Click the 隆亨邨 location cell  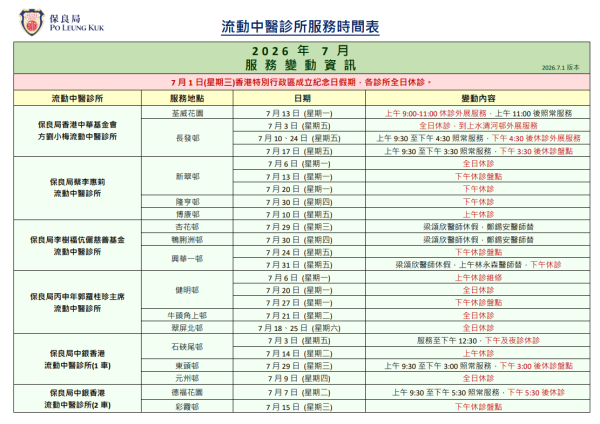[x=187, y=202]
